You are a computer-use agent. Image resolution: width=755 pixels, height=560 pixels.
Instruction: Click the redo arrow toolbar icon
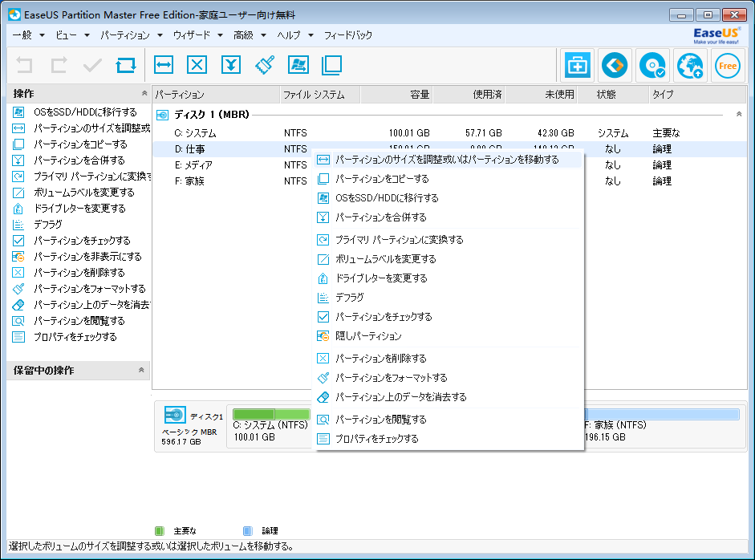(x=59, y=65)
